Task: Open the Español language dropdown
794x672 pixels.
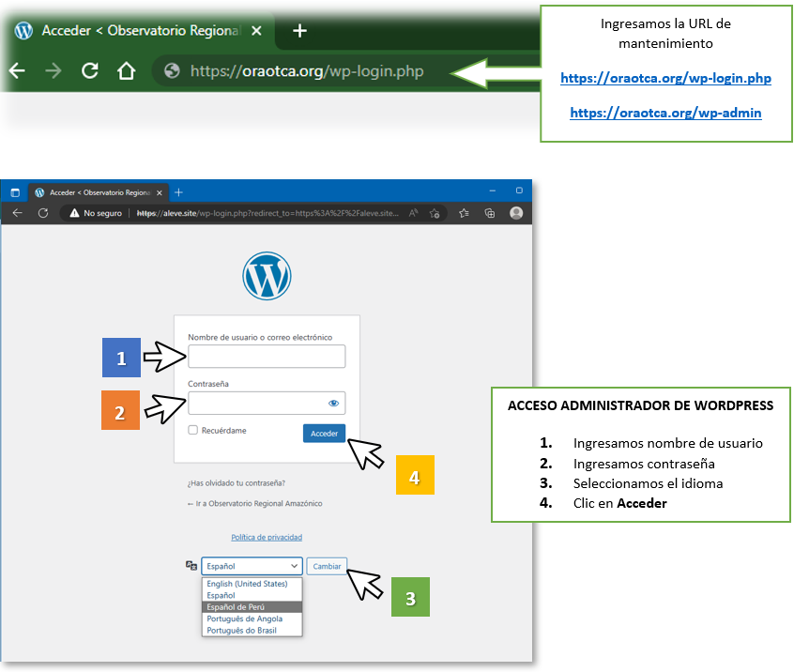Action: [252, 566]
